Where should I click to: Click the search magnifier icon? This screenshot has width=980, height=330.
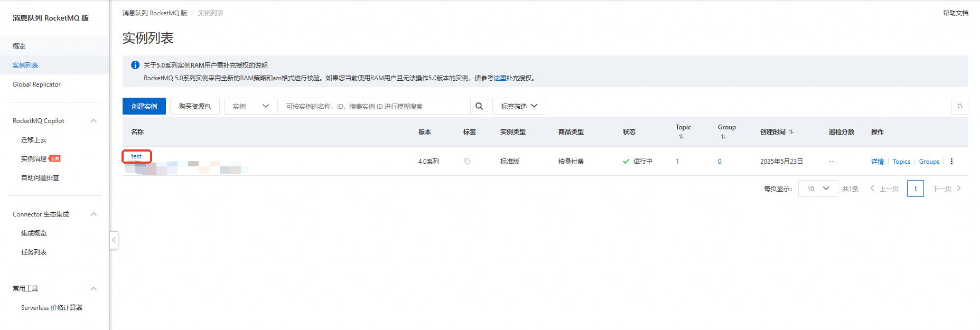[479, 106]
